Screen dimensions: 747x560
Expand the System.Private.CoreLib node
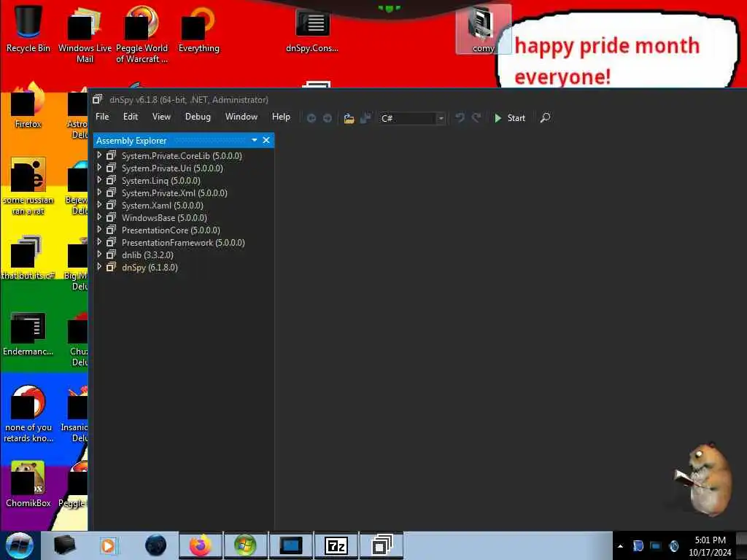(x=99, y=155)
